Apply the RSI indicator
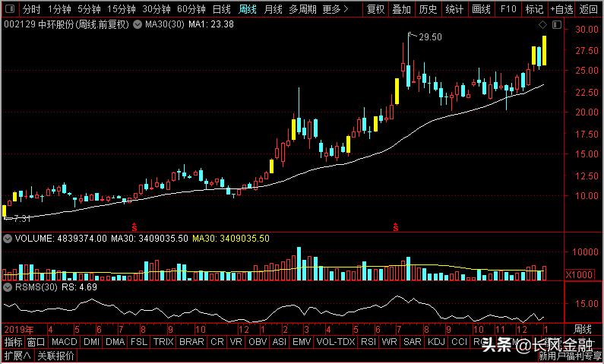 368,342
